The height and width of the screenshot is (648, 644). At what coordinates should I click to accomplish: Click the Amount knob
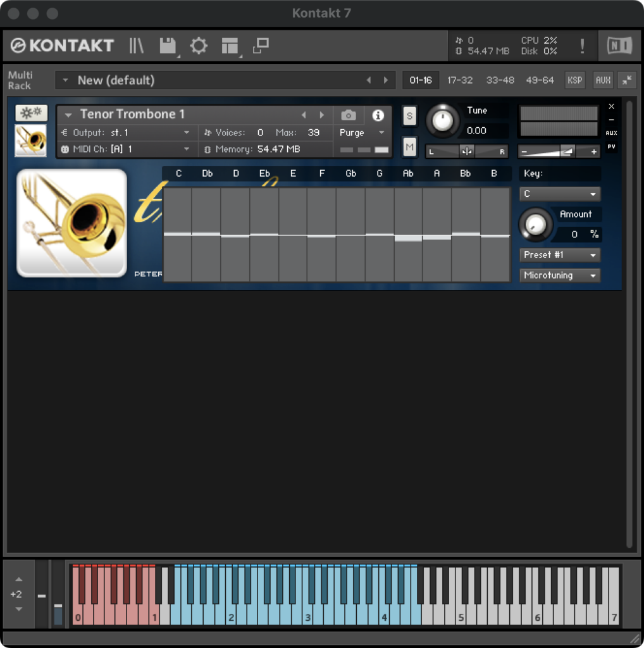535,225
